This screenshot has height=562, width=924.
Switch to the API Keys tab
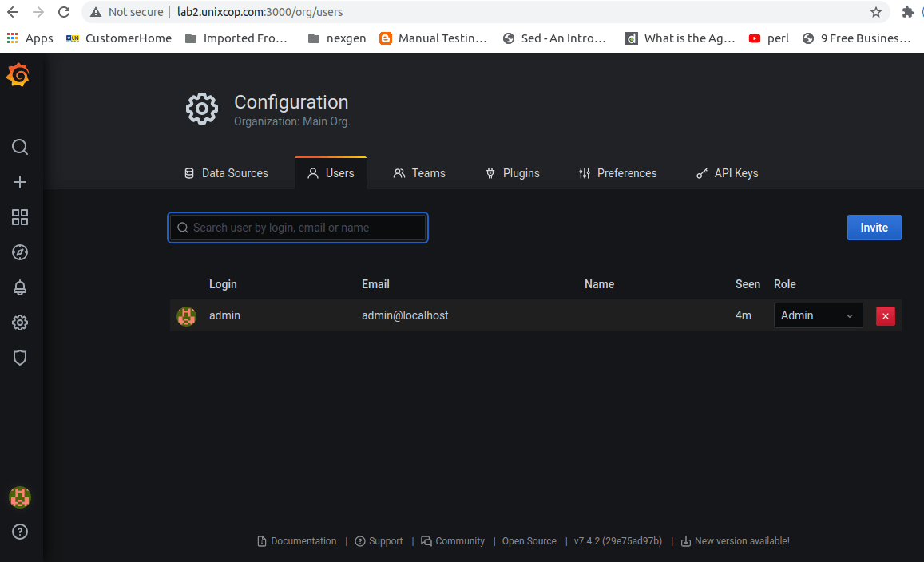[728, 173]
